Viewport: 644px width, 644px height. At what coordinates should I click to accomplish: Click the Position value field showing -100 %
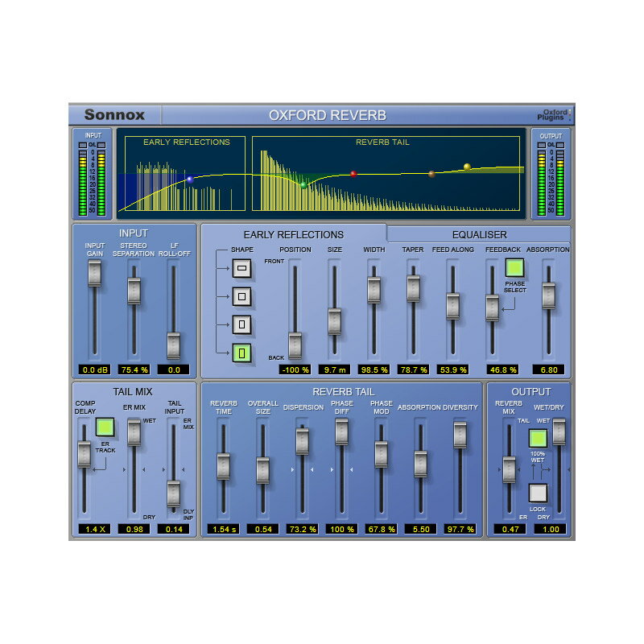(295, 369)
